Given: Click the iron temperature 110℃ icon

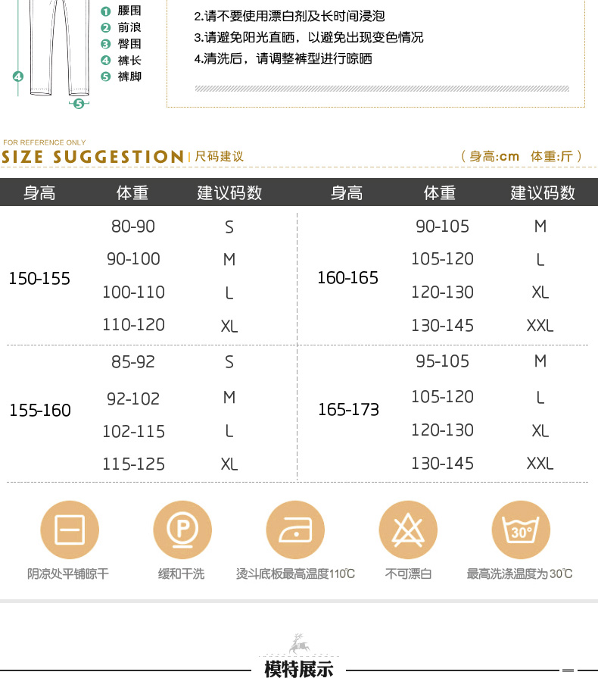Looking at the screenshot, I should click(x=294, y=530).
